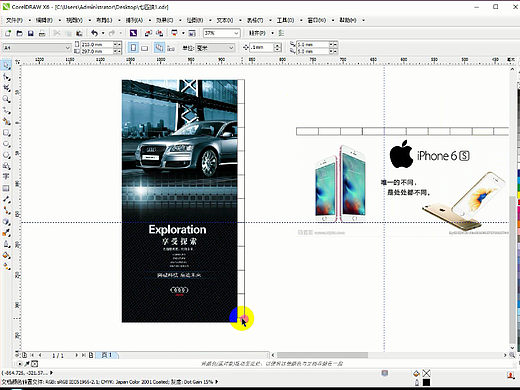The width and height of the screenshot is (520, 390).
Task: Click the Import icon in toolbar
Action: tap(148, 33)
